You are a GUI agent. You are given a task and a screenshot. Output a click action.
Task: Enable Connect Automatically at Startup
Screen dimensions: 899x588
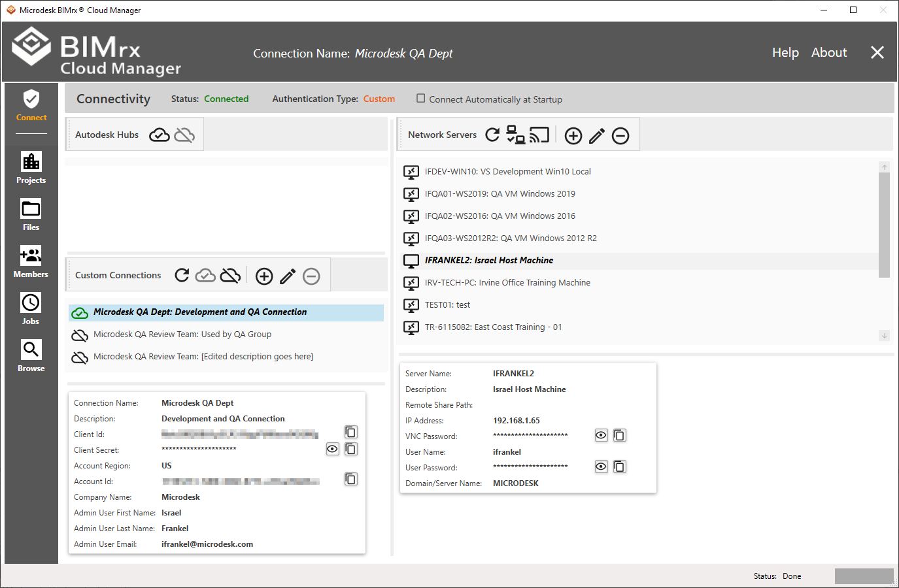[421, 99]
